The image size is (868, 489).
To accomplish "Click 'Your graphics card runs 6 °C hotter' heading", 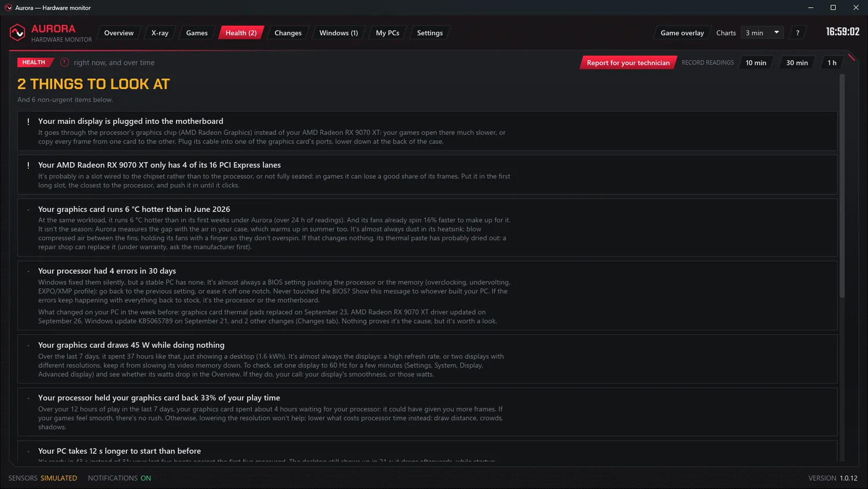I will (134, 209).
